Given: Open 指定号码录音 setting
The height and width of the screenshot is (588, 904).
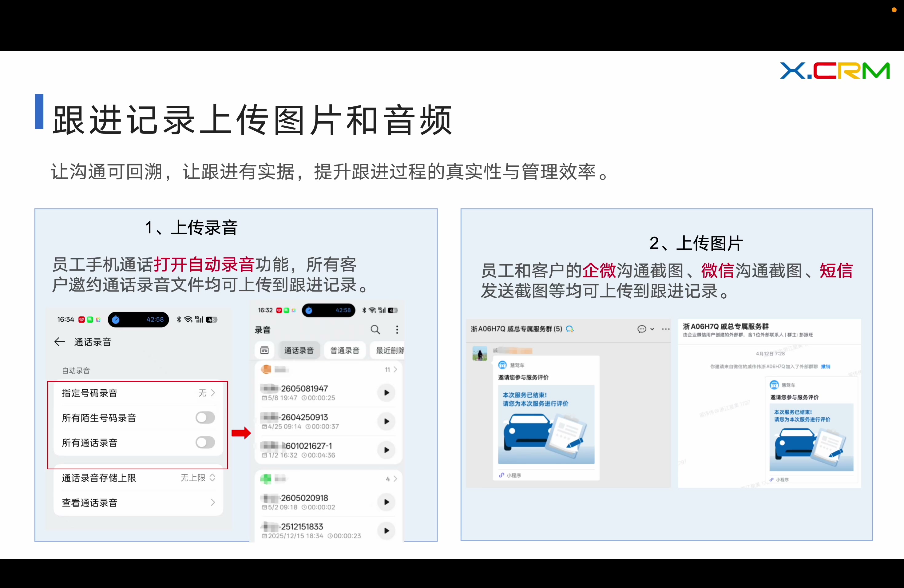Looking at the screenshot, I should tap(138, 393).
